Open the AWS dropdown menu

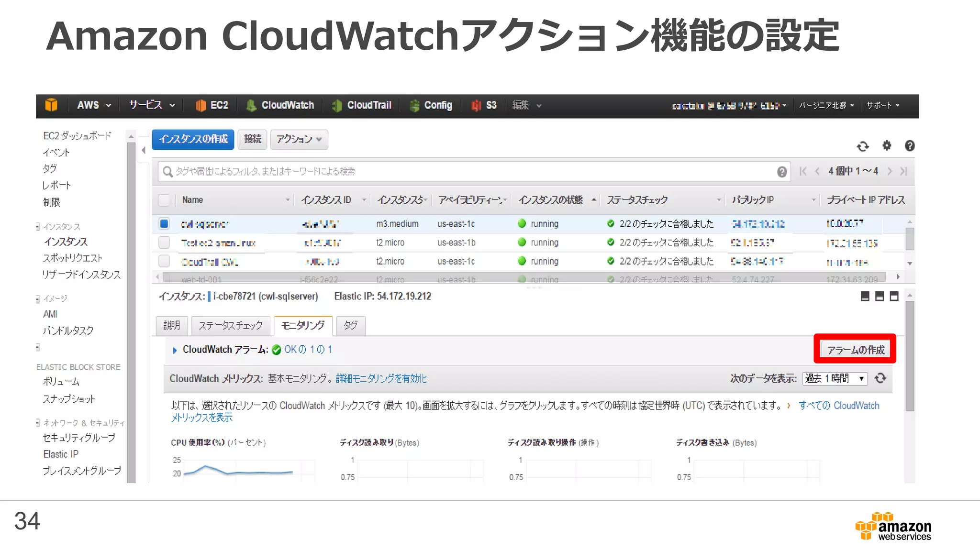(x=94, y=105)
